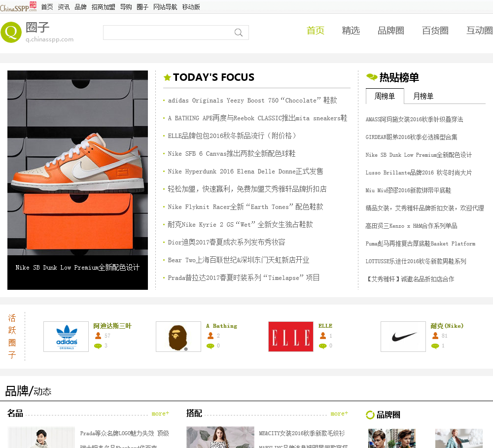
Task: Open the 名品 male model thumbnail
Action: point(41,437)
